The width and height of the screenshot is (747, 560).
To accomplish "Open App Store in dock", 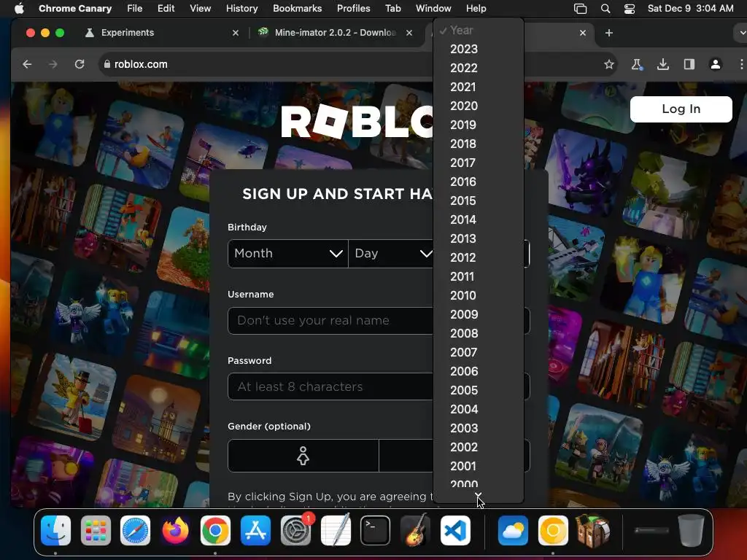I will coord(255,530).
